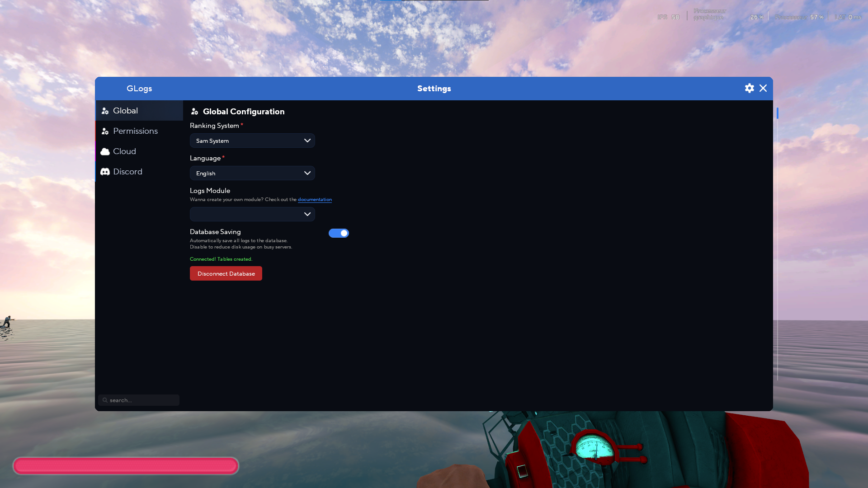Click the Ranking System label
Viewport: 868px width, 488px height.
coord(214,126)
